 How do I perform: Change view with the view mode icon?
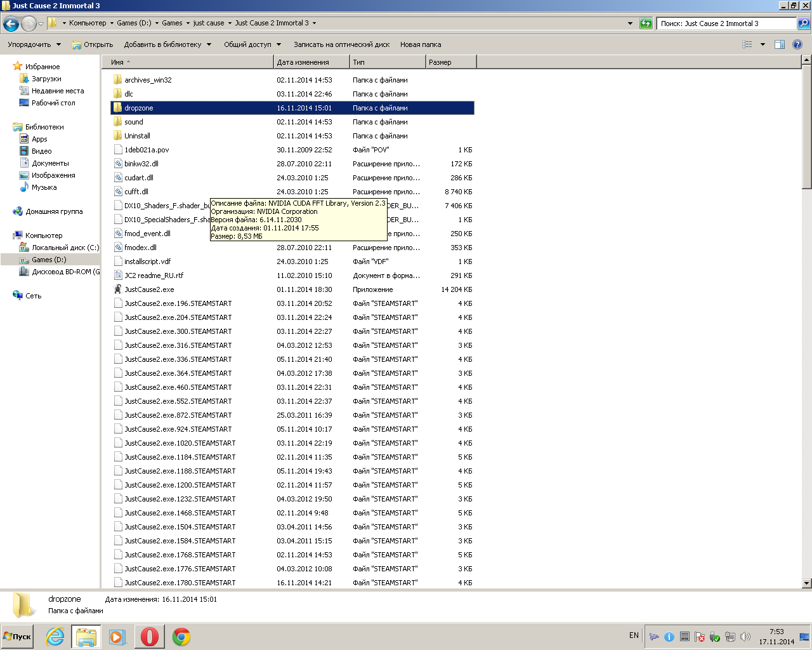pos(747,44)
